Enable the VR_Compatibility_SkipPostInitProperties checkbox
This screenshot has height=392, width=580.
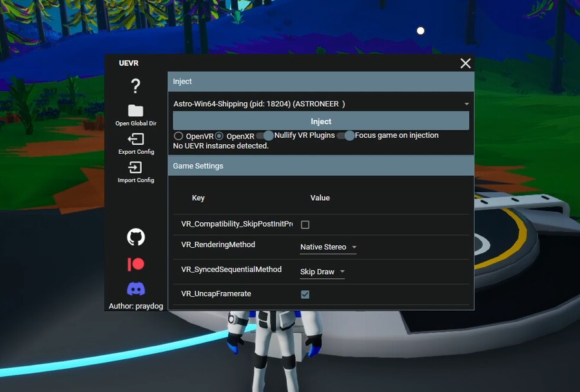[x=305, y=225]
